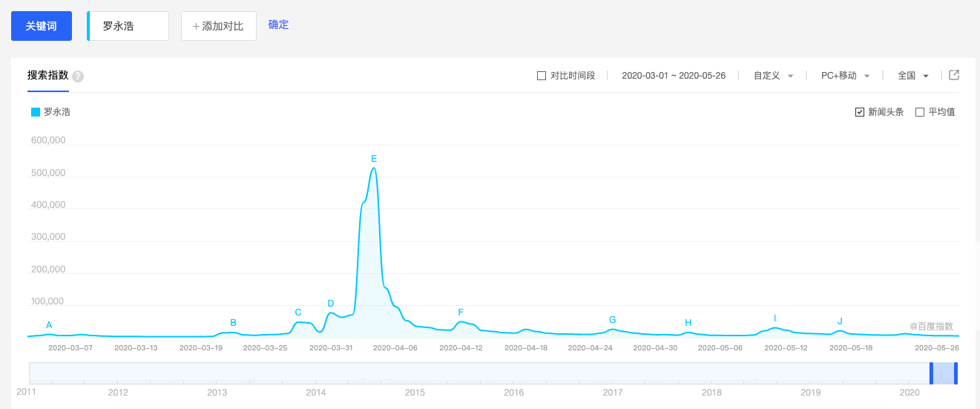The height and width of the screenshot is (409, 980).
Task: Click the 关键词 button
Action: click(42, 26)
